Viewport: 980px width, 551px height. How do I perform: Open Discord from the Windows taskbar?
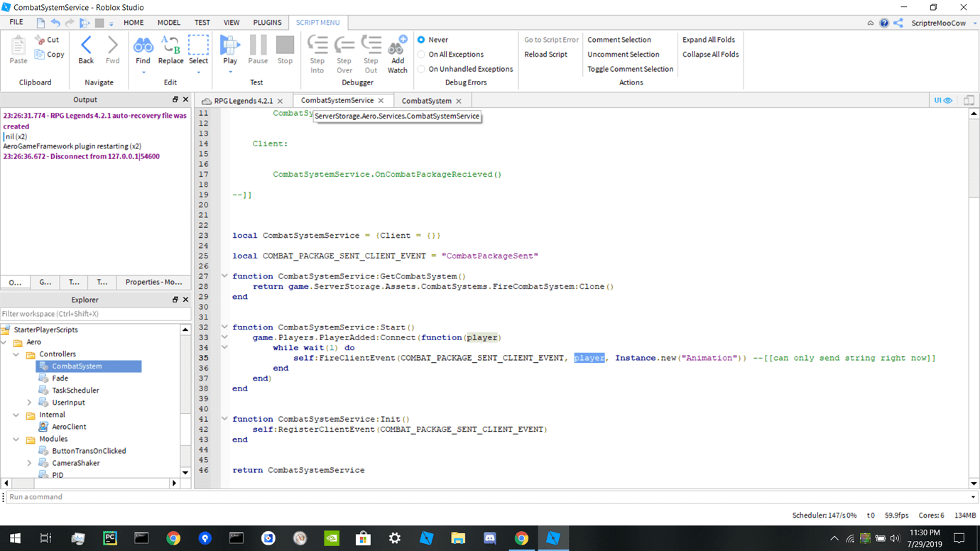489,538
